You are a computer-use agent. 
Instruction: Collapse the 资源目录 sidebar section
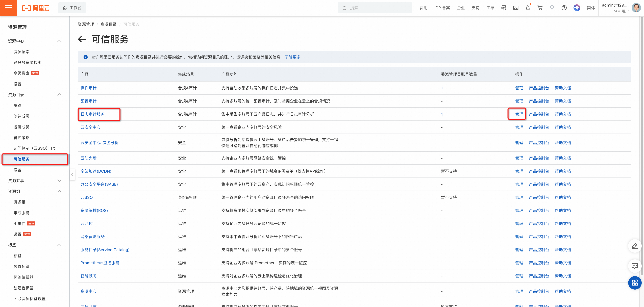tap(59, 95)
